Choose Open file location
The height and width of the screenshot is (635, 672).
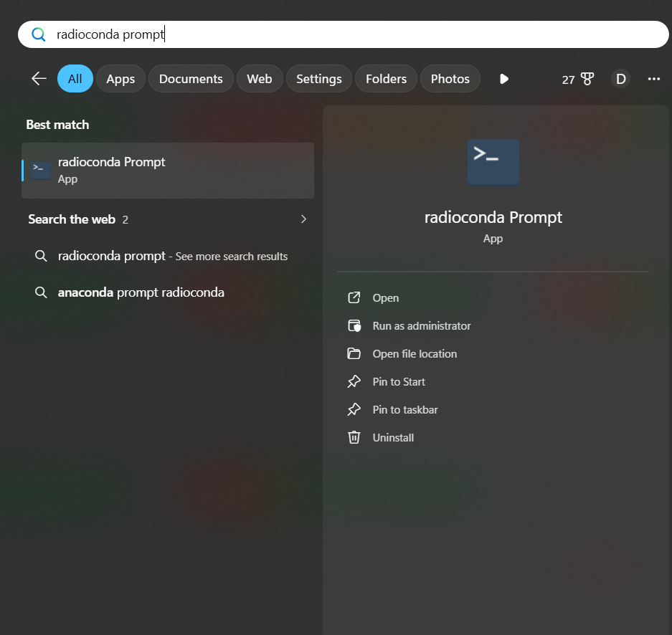click(x=415, y=353)
